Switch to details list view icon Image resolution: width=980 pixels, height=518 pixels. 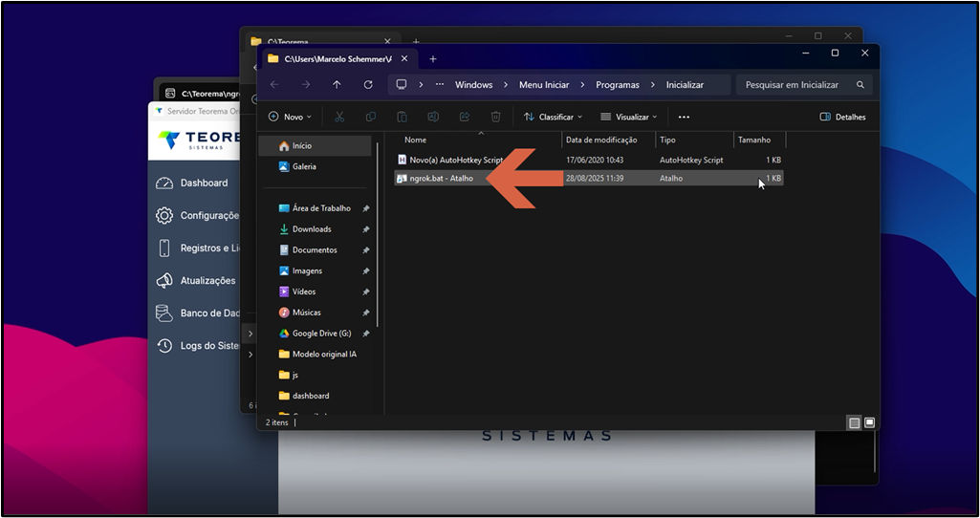point(855,423)
